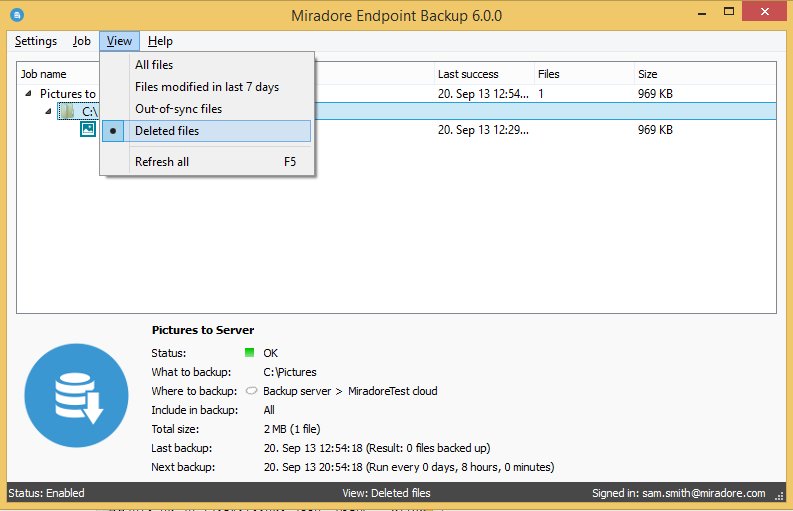Click 969 KB size in job row
Viewport: 793px width, 511px height.
(x=655, y=94)
